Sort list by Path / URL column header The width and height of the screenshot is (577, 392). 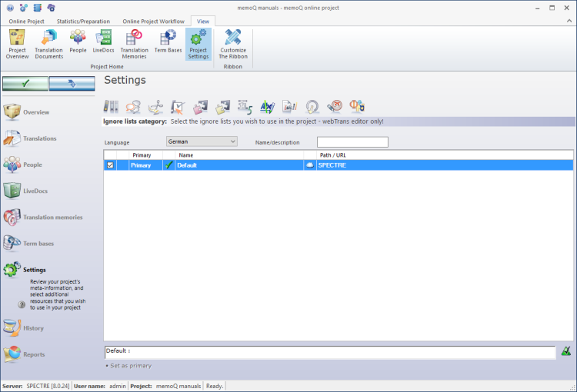pos(336,155)
